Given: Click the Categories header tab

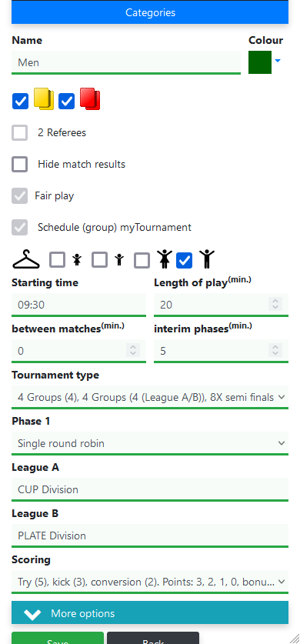Looking at the screenshot, I should pyautogui.click(x=150, y=12).
